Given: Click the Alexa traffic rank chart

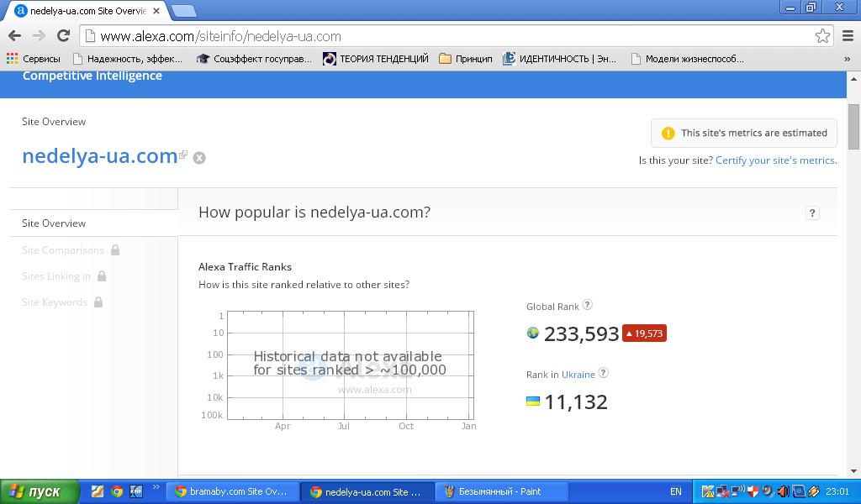Looking at the screenshot, I should tap(351, 365).
